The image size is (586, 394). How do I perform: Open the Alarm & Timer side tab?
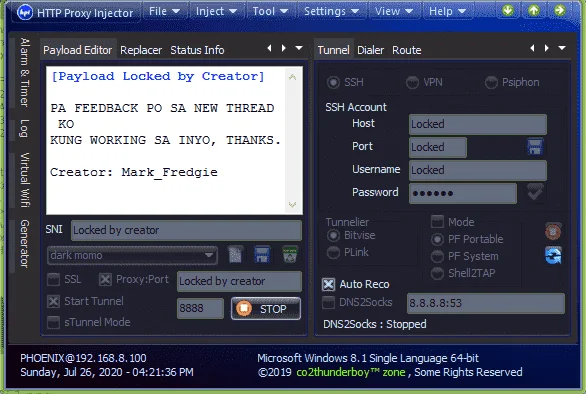24,73
